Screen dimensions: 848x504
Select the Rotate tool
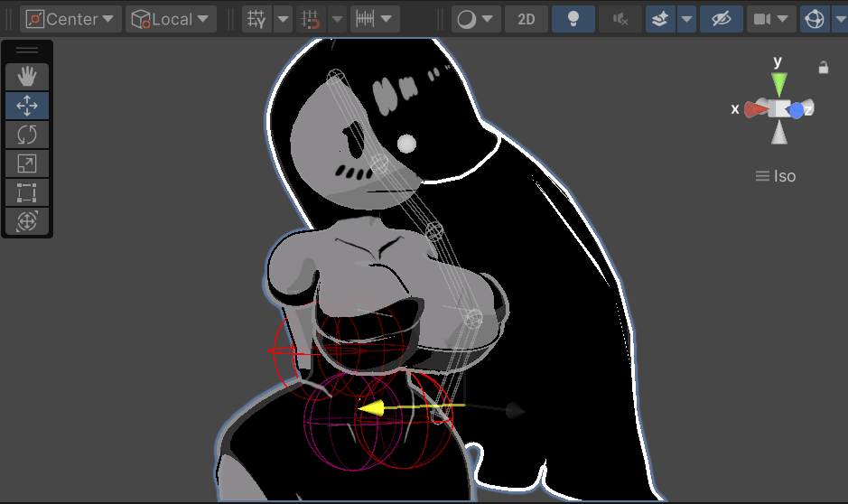27,135
